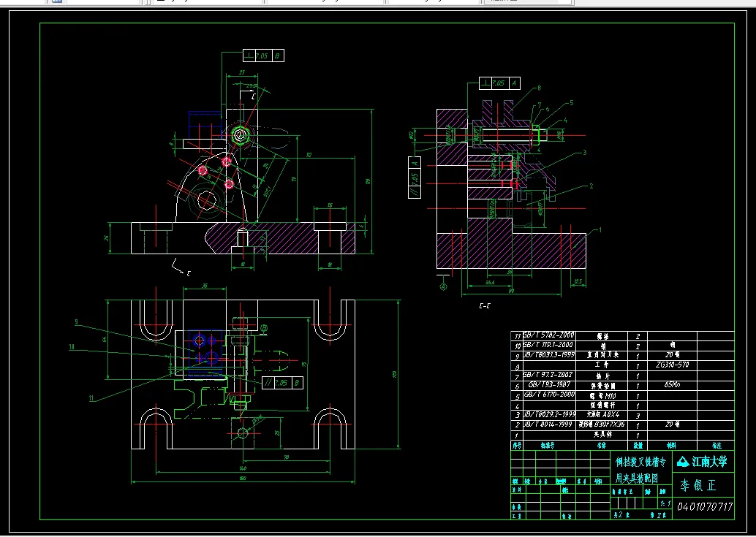Click the B30f7X36 part name cell

[602, 424]
